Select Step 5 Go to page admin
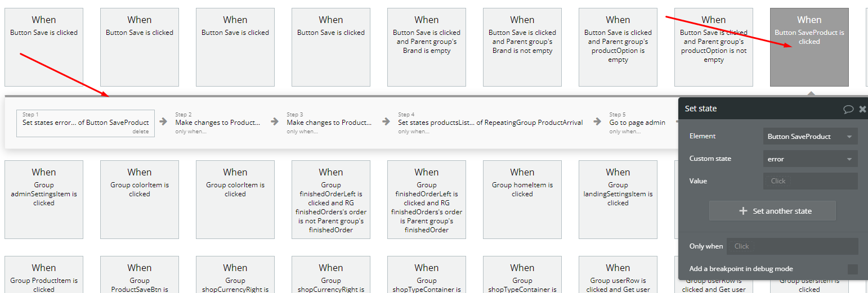Viewport: 868px width, 293px height. pyautogui.click(x=637, y=122)
